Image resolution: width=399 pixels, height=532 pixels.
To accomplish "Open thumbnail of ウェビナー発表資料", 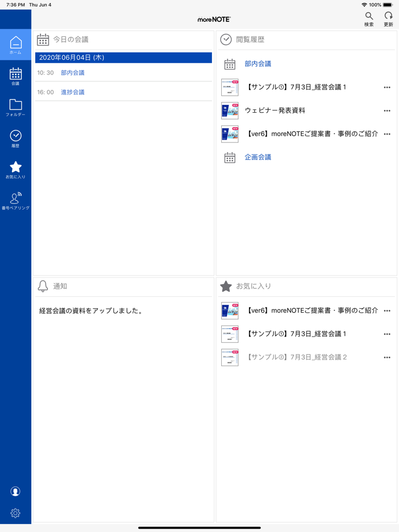I will pos(230,111).
